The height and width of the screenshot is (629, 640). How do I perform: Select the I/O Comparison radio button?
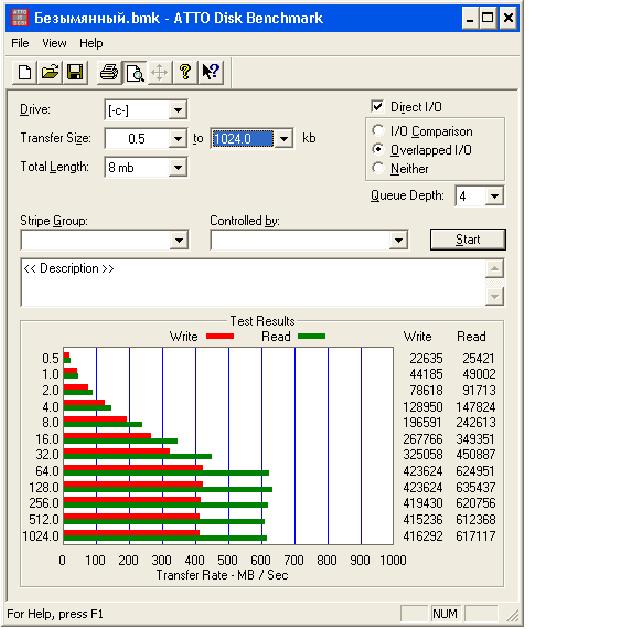(378, 131)
